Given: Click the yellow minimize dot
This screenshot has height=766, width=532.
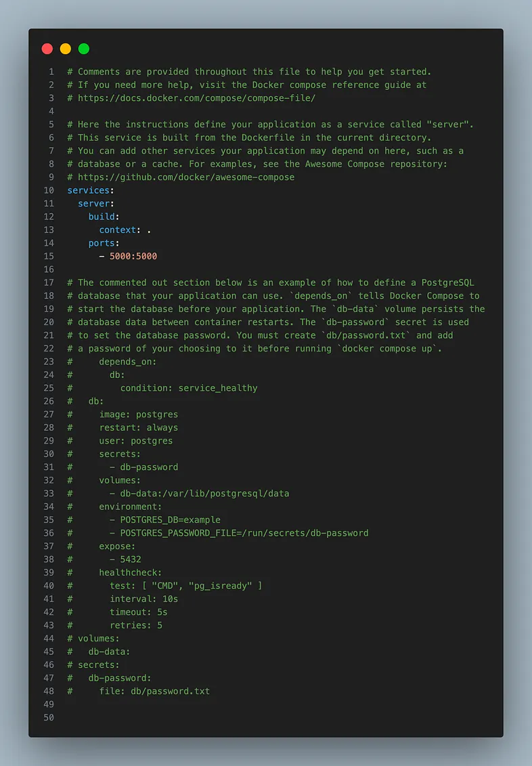Looking at the screenshot, I should click(x=66, y=49).
